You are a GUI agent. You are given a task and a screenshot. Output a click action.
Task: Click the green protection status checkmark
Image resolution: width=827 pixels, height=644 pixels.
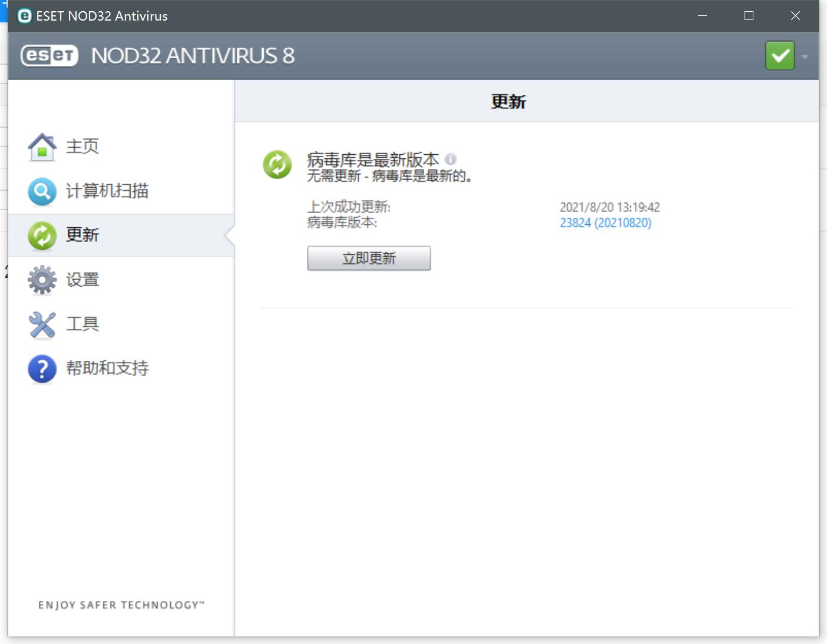pos(780,56)
